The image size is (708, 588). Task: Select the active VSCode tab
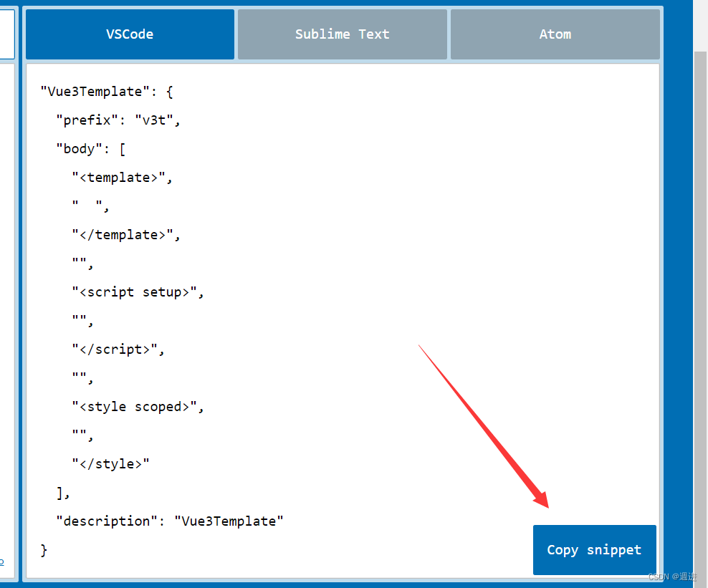point(130,34)
